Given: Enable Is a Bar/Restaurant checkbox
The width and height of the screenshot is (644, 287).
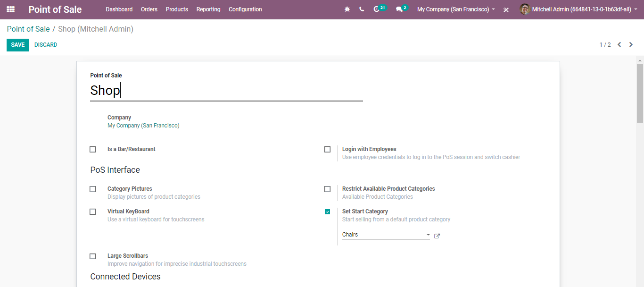Looking at the screenshot, I should pos(93,149).
